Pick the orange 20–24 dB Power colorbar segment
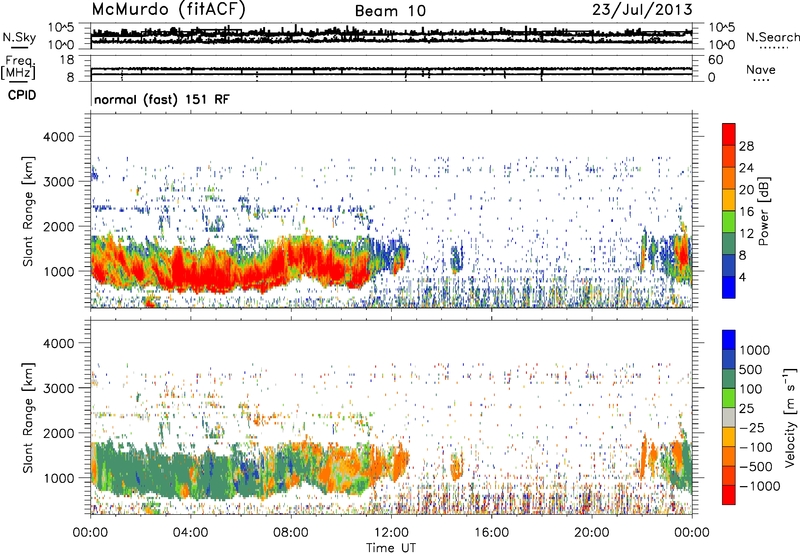800x554 pixels. pyautogui.click(x=729, y=179)
